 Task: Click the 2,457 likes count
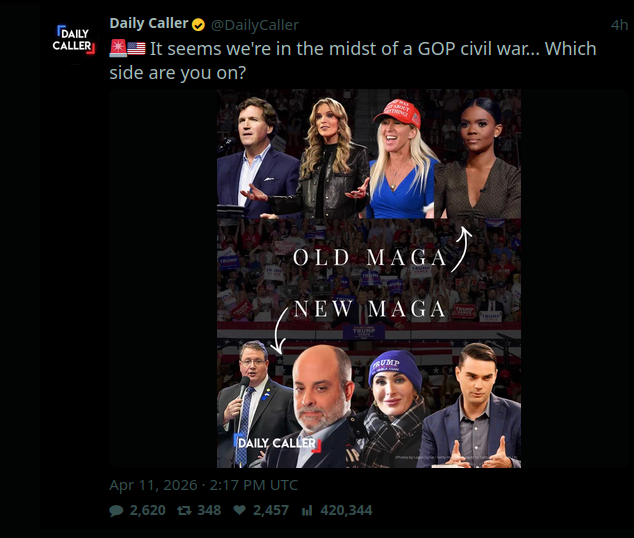[271, 511]
